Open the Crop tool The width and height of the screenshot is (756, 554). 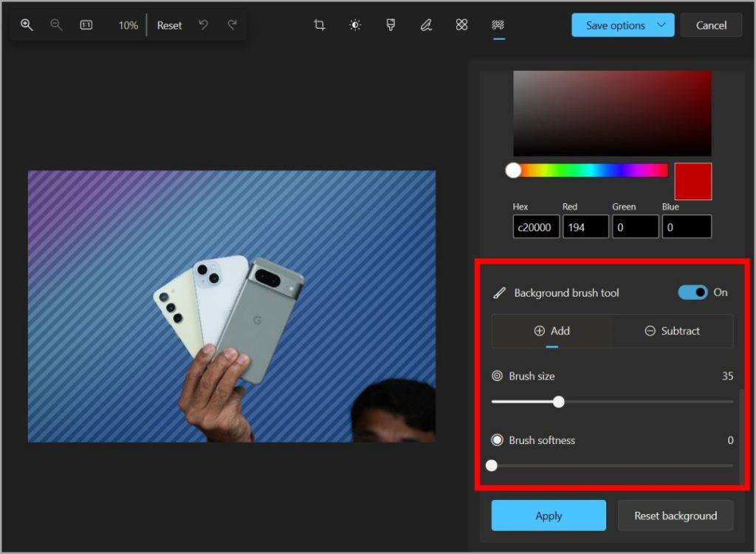pyautogui.click(x=319, y=24)
